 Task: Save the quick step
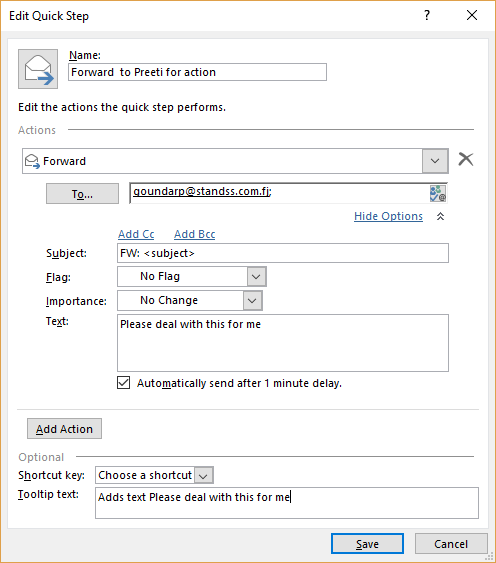(367, 544)
